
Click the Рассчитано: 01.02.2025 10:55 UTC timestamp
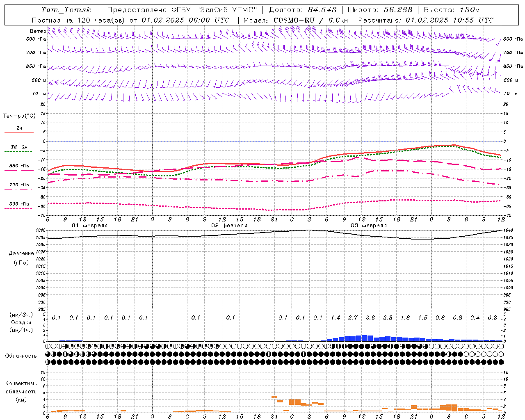[x=426, y=20]
